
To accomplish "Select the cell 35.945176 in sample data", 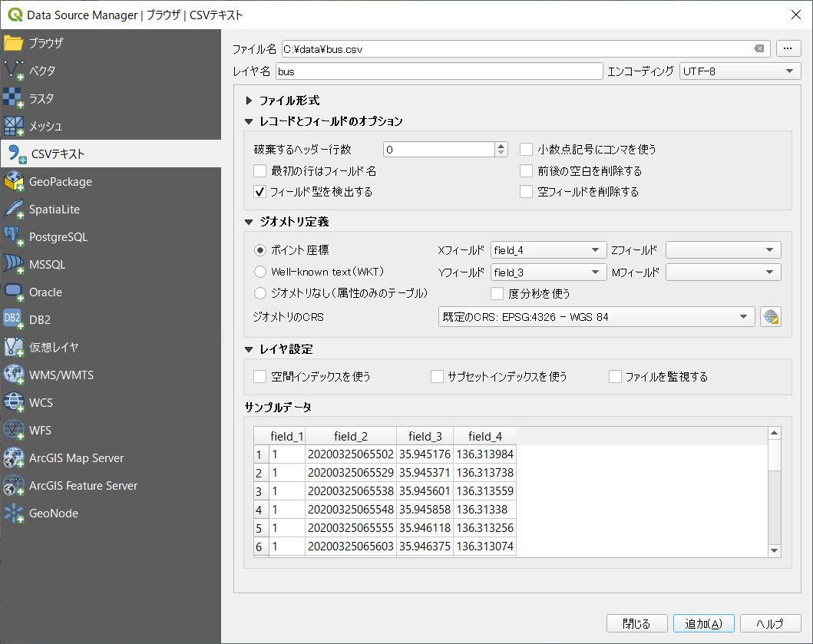I will coord(425,454).
